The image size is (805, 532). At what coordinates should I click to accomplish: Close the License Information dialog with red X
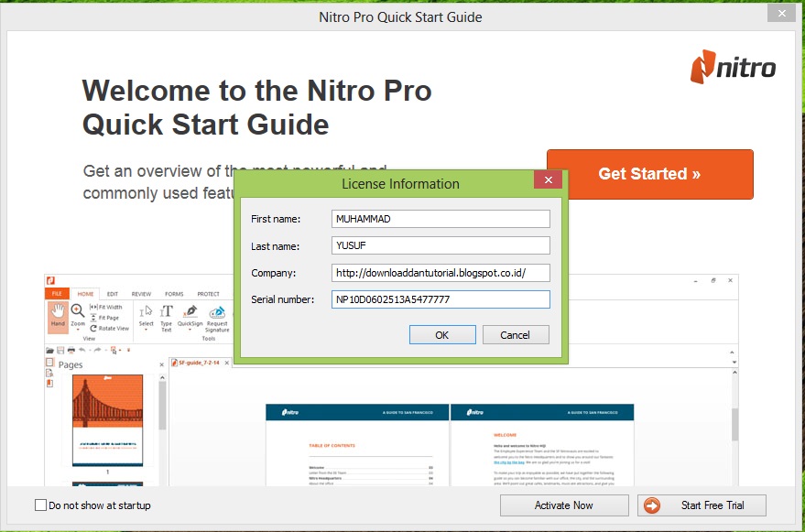pyautogui.click(x=549, y=179)
